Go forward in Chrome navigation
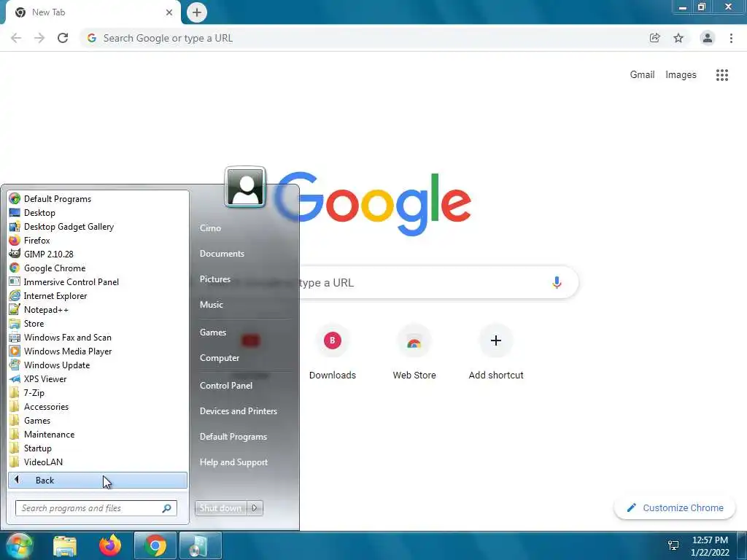747x560 pixels. click(39, 38)
